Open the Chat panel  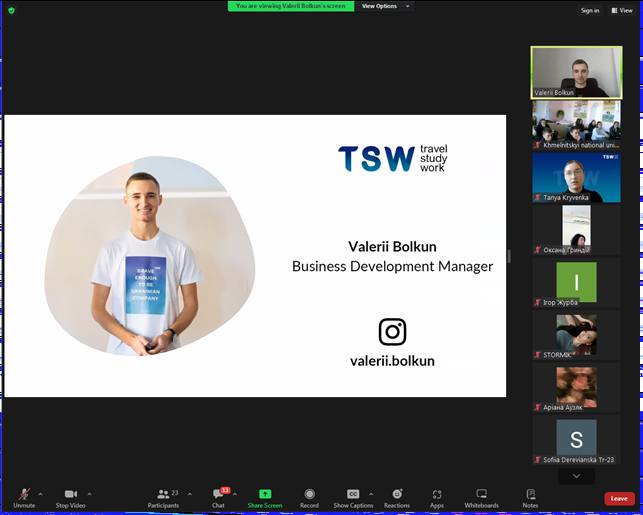(x=218, y=497)
